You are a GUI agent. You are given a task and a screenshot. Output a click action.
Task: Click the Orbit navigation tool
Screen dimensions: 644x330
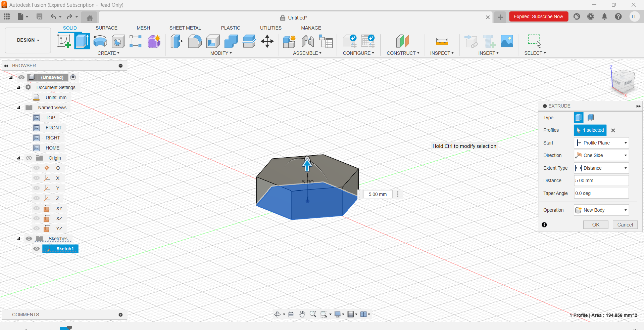coord(277,314)
